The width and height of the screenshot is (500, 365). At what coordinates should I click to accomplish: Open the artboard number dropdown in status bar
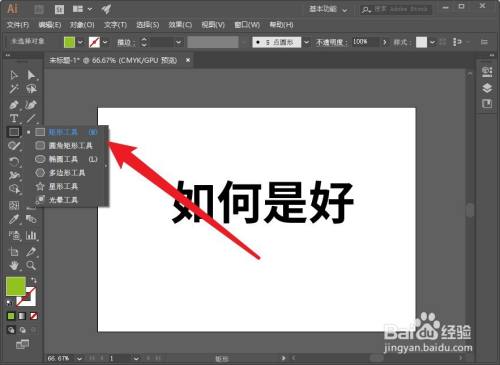[x=136, y=359]
